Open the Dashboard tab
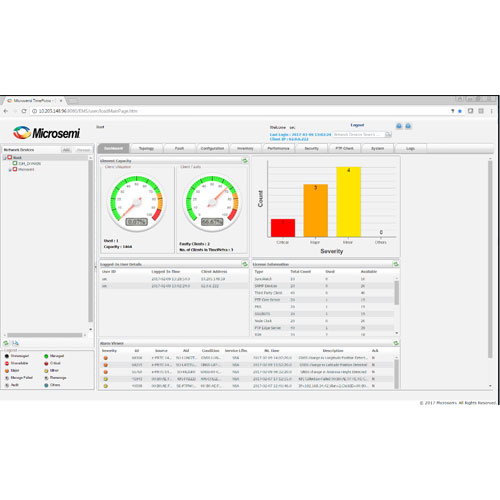 tap(113, 148)
